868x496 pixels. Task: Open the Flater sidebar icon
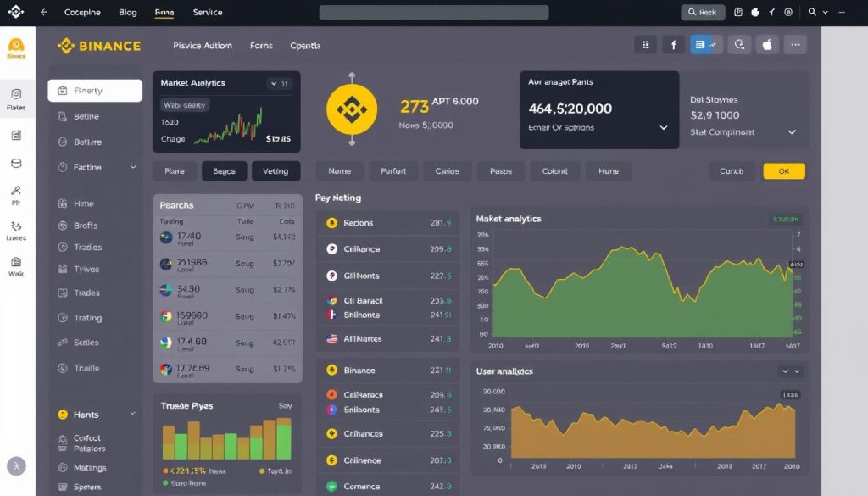click(x=16, y=99)
